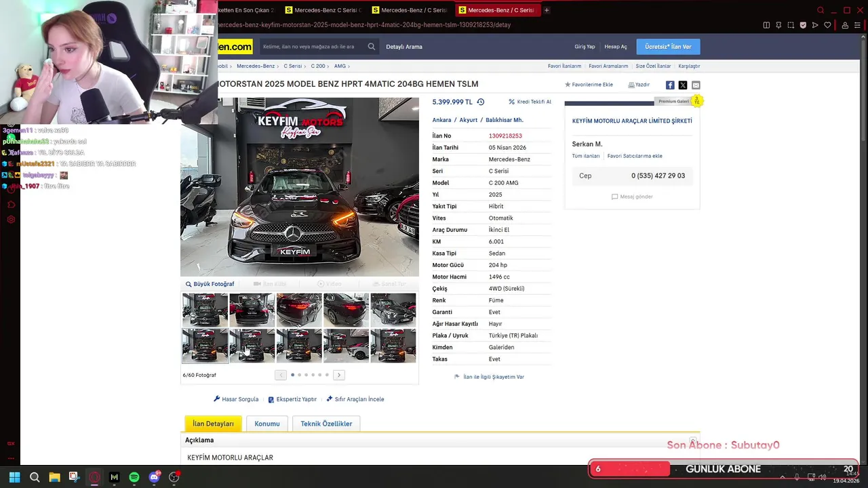Click the site search input field

point(313,47)
